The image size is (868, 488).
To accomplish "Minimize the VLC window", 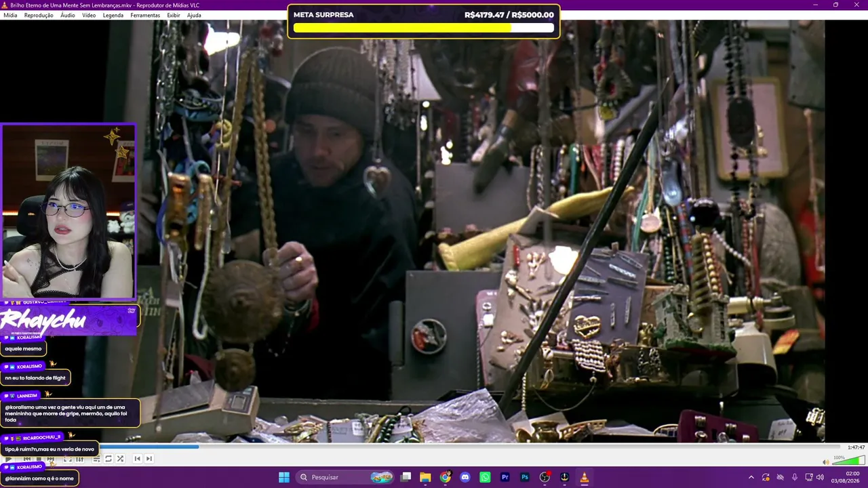I will (816, 5).
